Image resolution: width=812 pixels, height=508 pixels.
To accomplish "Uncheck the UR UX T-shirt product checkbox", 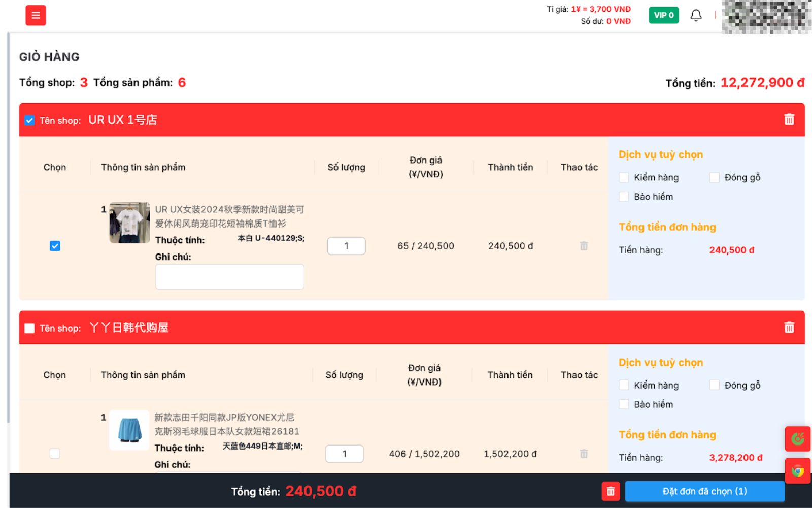I will [x=55, y=246].
